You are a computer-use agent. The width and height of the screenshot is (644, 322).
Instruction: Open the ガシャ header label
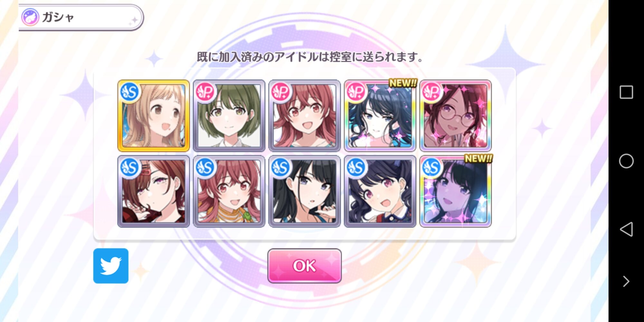pos(58,17)
